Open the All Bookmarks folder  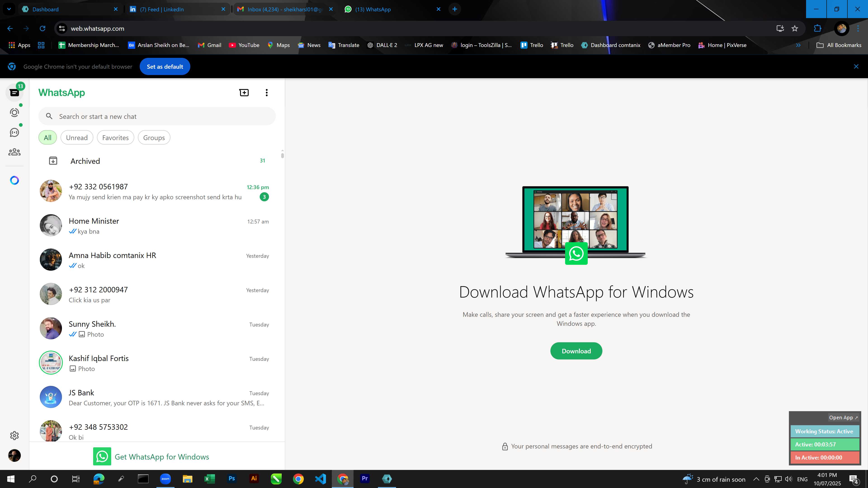click(839, 45)
